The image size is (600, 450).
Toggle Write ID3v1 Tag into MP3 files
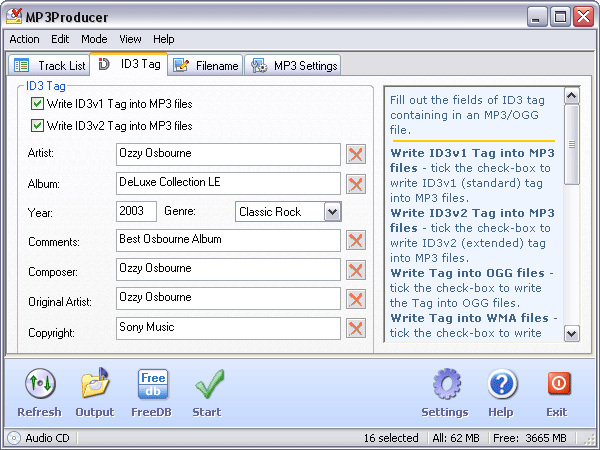point(37,104)
